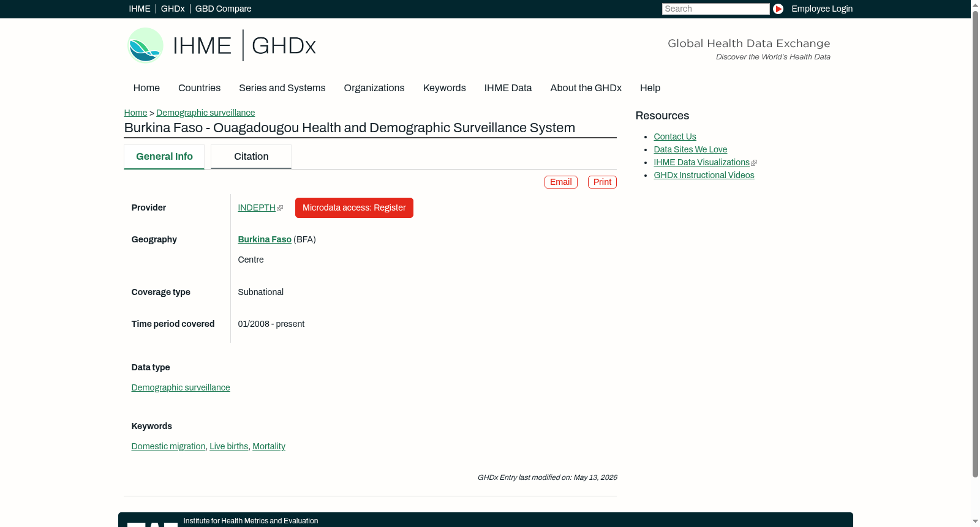
Task: Open IHME link in top bar
Action: [x=140, y=9]
